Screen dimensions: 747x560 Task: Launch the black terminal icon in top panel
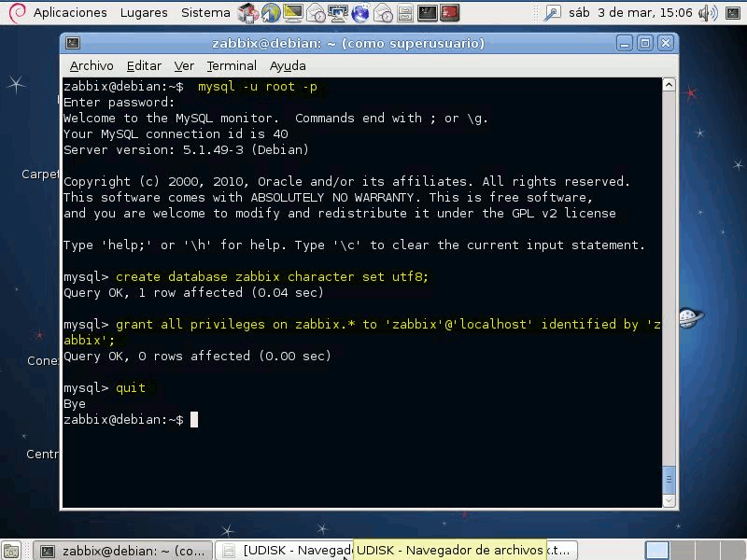pos(427,13)
